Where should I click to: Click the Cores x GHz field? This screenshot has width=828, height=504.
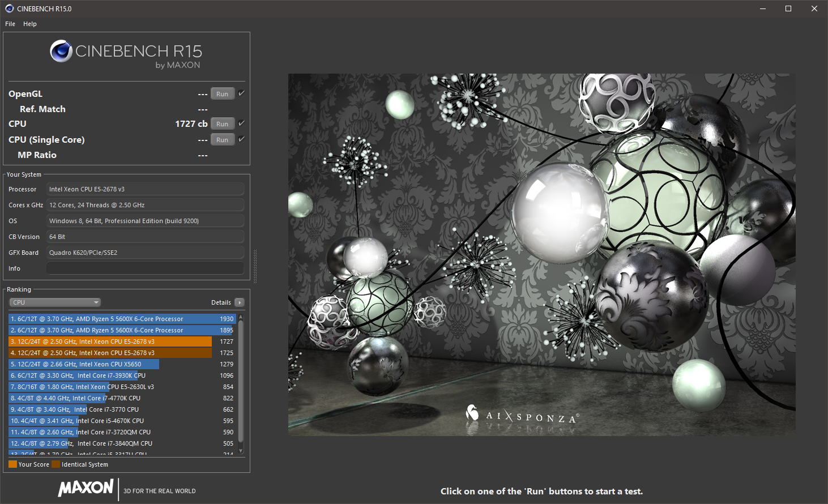click(x=145, y=205)
